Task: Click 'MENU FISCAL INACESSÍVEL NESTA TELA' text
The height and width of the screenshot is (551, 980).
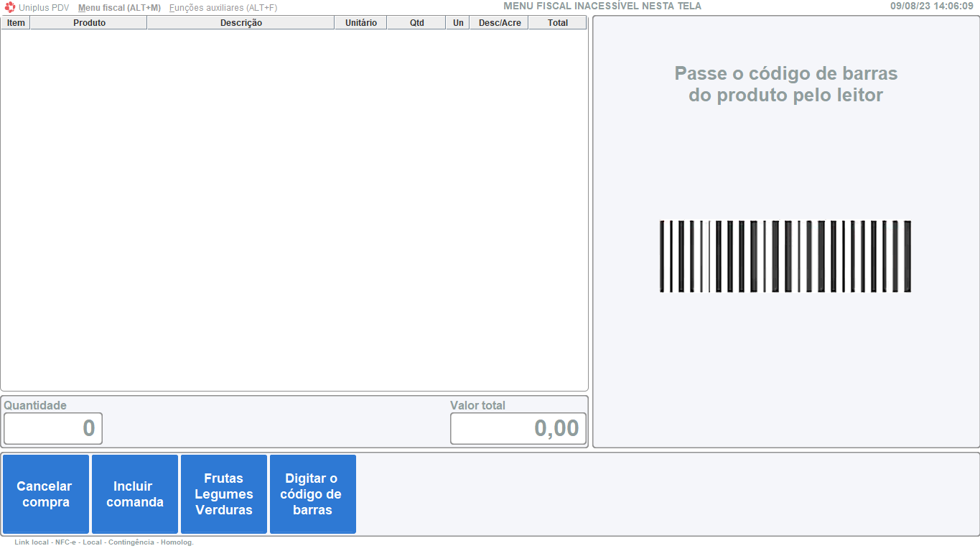Action: click(602, 6)
